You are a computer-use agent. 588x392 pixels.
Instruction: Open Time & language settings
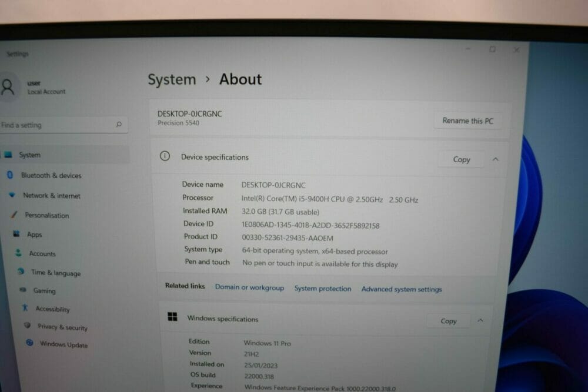click(56, 273)
